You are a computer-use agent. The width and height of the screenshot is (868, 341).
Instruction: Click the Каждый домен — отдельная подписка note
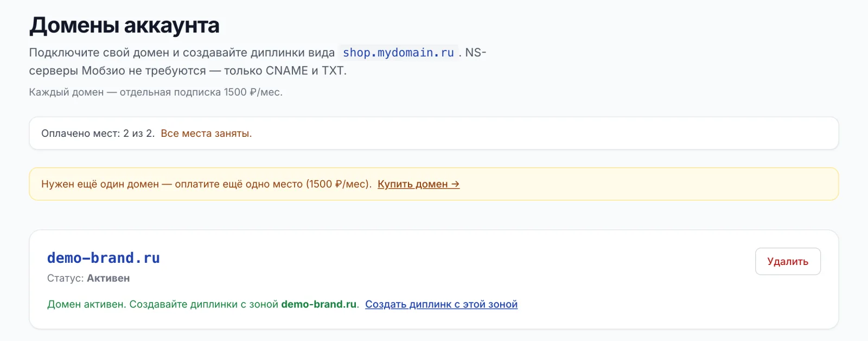click(x=156, y=92)
